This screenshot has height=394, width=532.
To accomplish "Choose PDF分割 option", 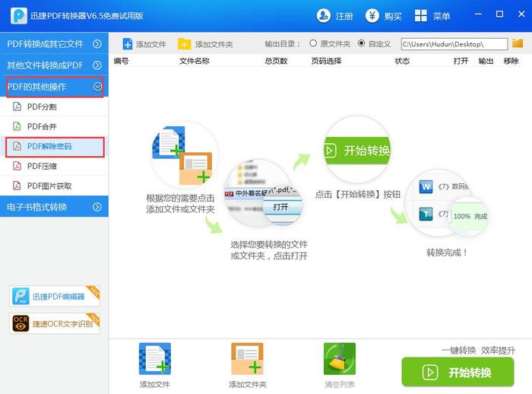I will (x=54, y=106).
